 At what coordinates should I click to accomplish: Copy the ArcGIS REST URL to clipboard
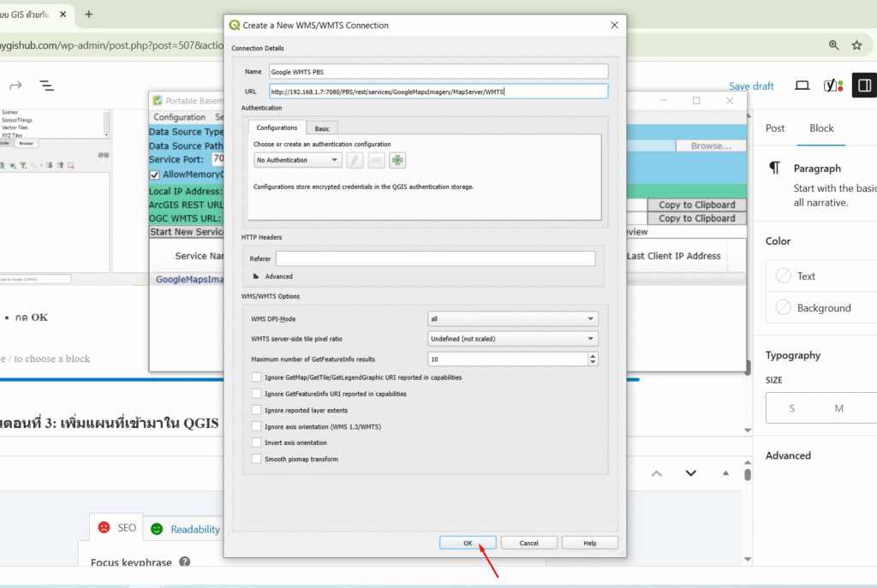click(697, 205)
